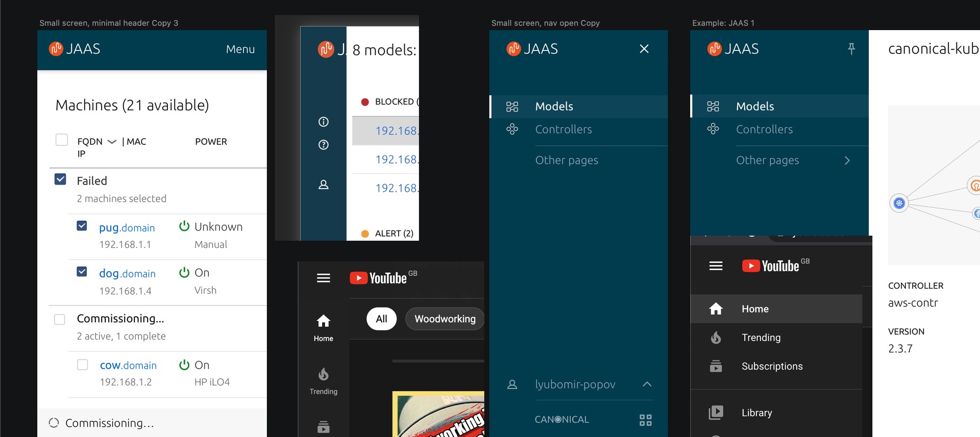Viewport: 980px width, 437px height.
Task: Open the grid apps icon beside Canonical
Action: (646, 420)
